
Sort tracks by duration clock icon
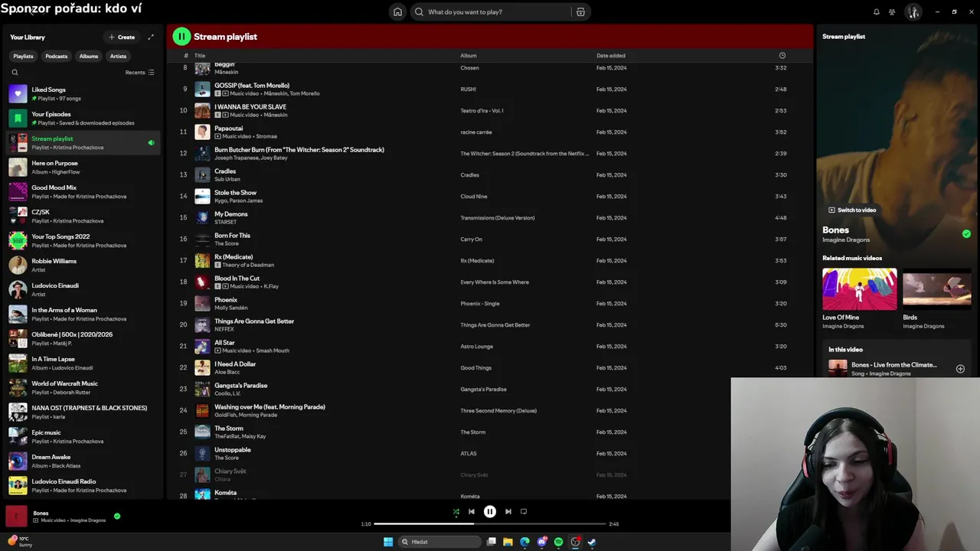coord(782,55)
